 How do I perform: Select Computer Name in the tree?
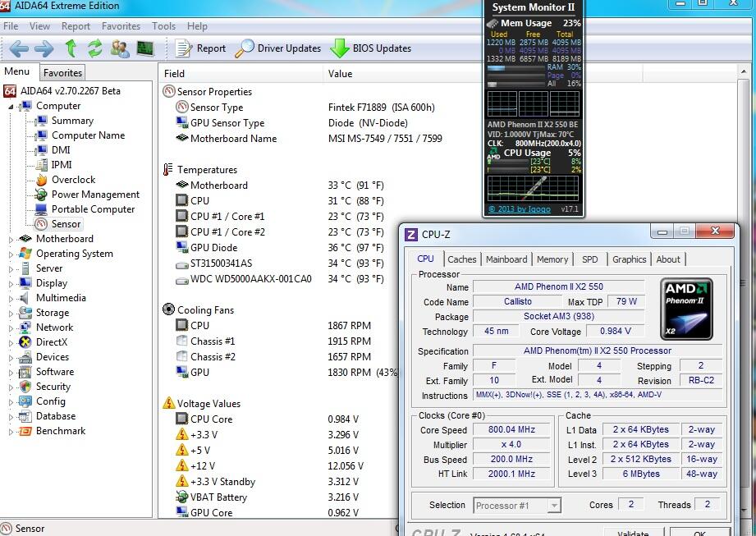88,135
